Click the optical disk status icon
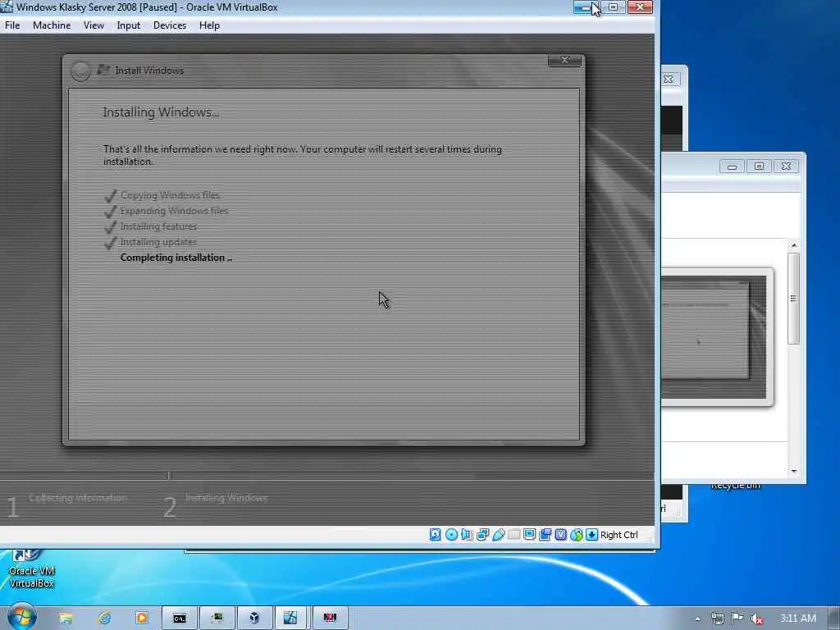 [451, 534]
